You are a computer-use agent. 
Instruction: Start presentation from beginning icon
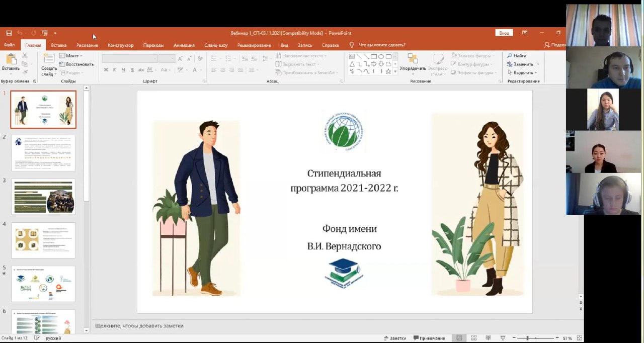[x=45, y=33]
